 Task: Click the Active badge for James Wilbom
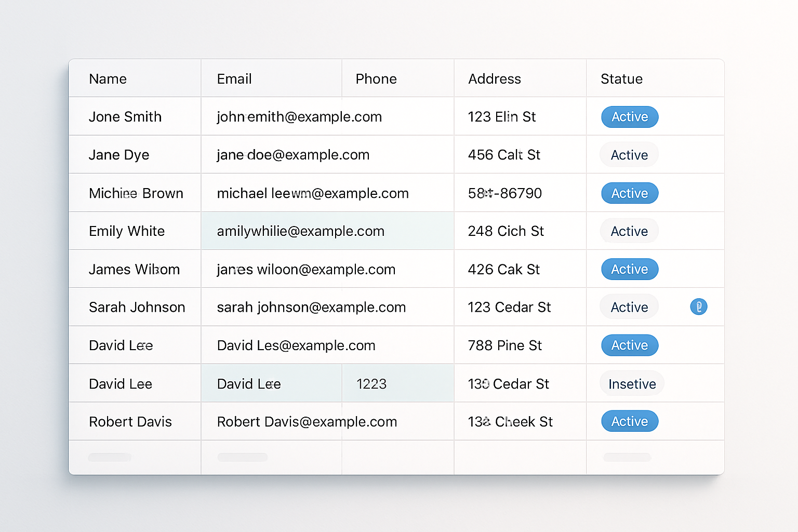click(629, 269)
